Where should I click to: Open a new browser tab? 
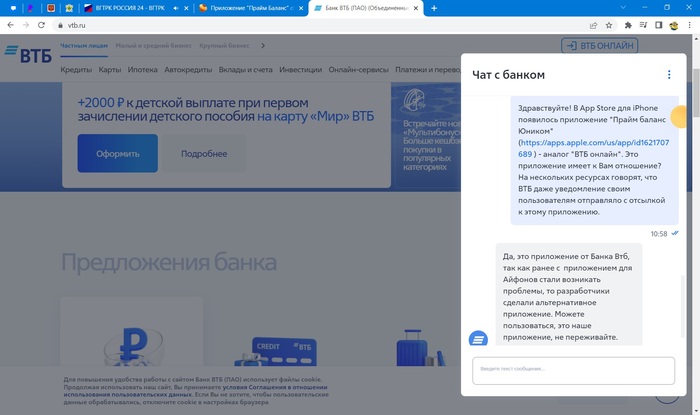click(x=434, y=8)
